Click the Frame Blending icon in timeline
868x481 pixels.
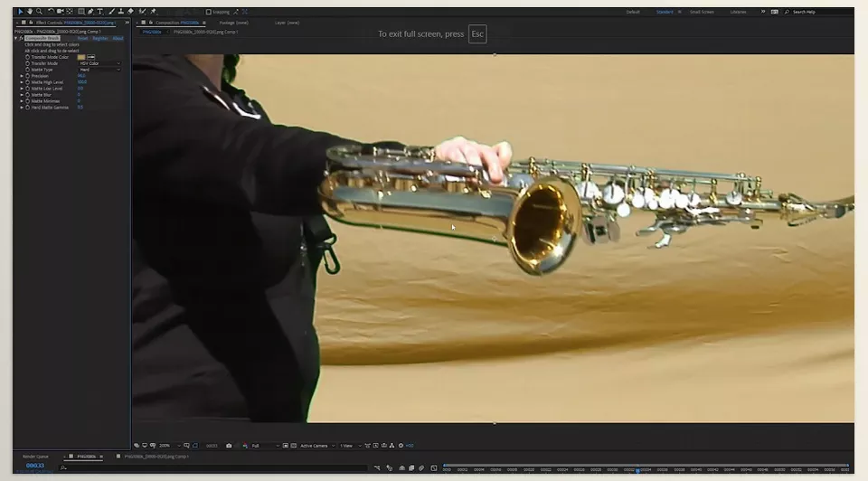tap(411, 467)
